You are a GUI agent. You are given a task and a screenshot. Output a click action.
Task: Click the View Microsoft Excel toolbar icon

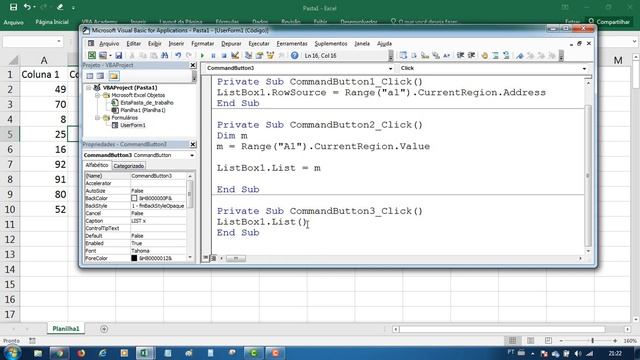tap(92, 56)
